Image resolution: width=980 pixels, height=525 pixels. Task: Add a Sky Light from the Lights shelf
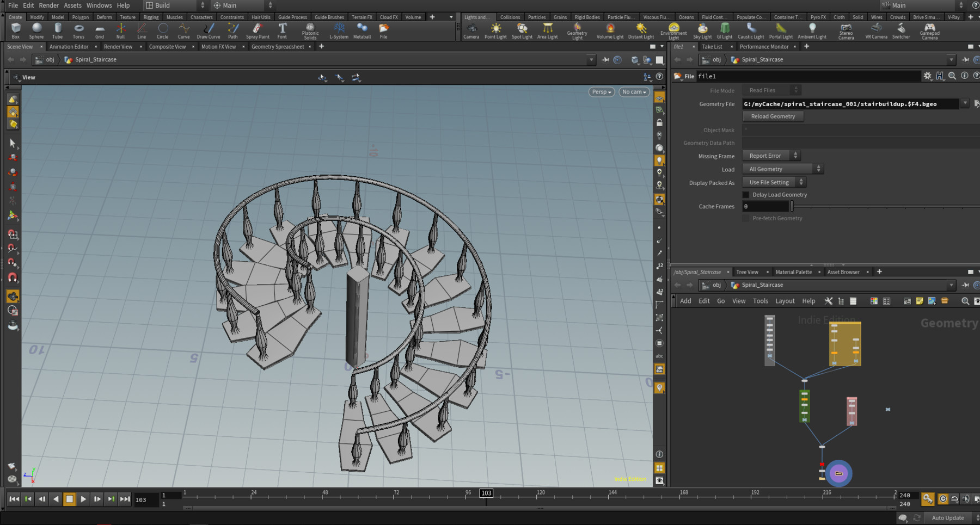(x=702, y=31)
